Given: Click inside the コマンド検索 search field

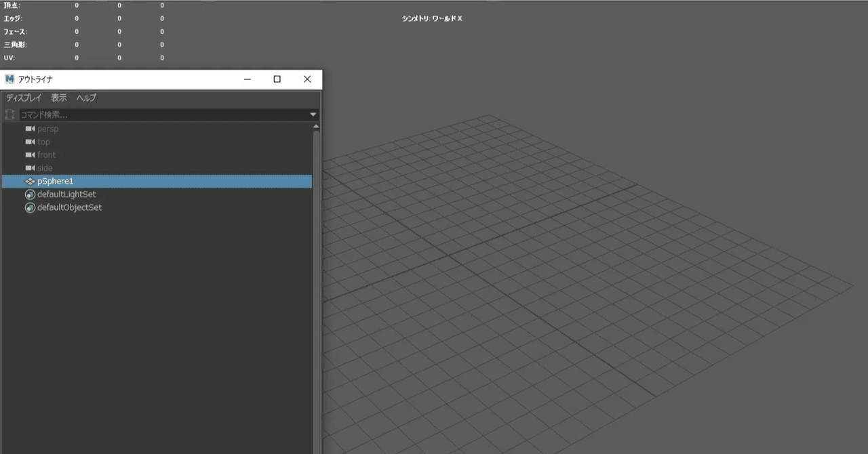Looking at the screenshot, I should click(102, 114).
